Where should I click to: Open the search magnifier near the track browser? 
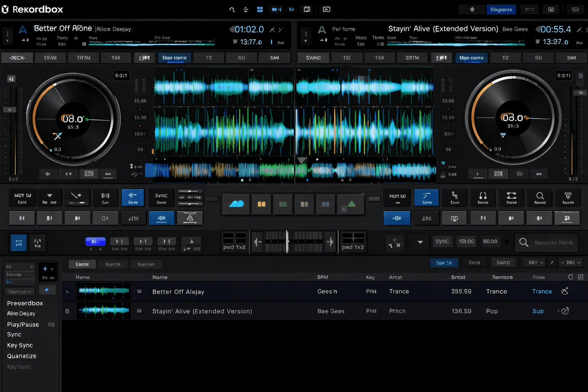click(523, 242)
